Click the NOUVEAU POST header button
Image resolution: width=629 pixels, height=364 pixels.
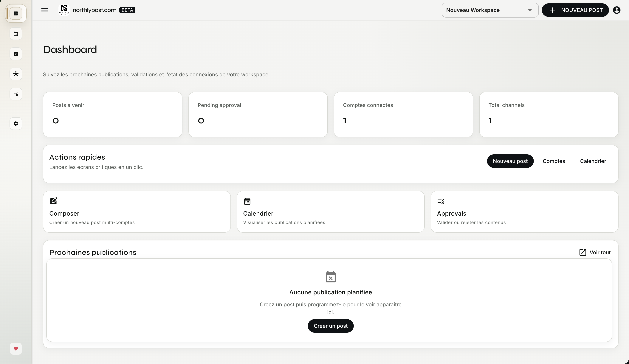click(575, 10)
